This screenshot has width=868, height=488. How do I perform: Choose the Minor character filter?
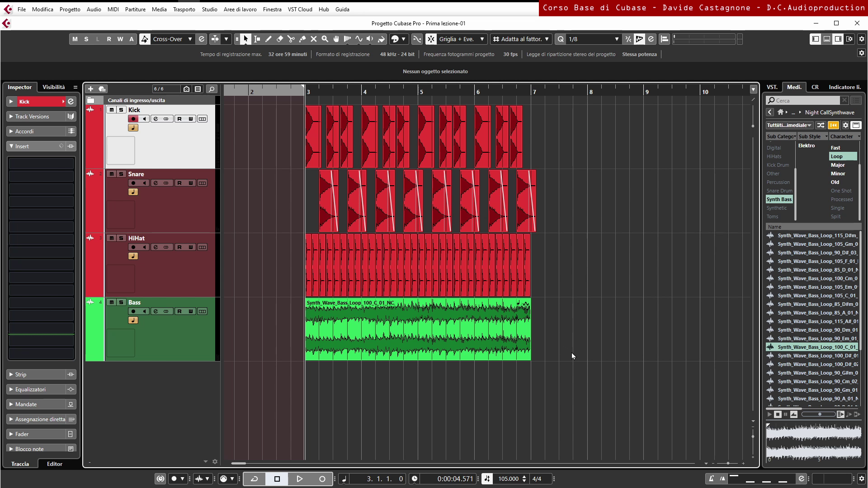(x=838, y=174)
